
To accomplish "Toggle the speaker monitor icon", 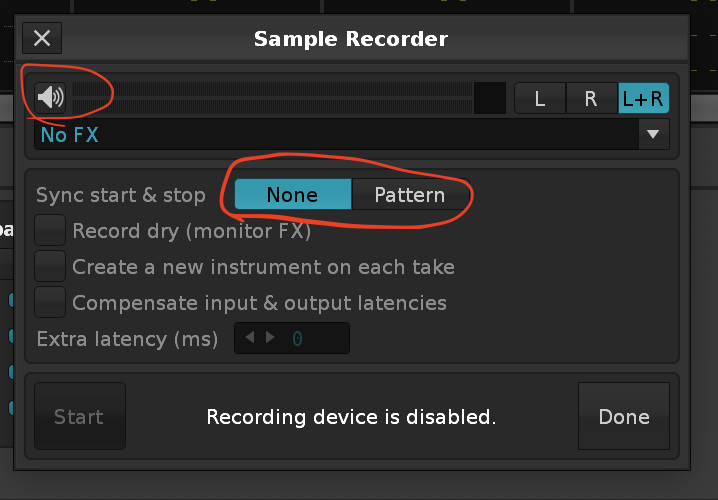I will click(x=50, y=98).
